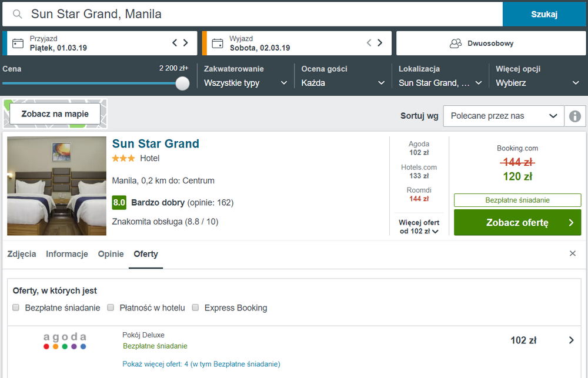Enable Bezpłatne śniadanie checkbox filter
588x378 pixels.
point(16,307)
